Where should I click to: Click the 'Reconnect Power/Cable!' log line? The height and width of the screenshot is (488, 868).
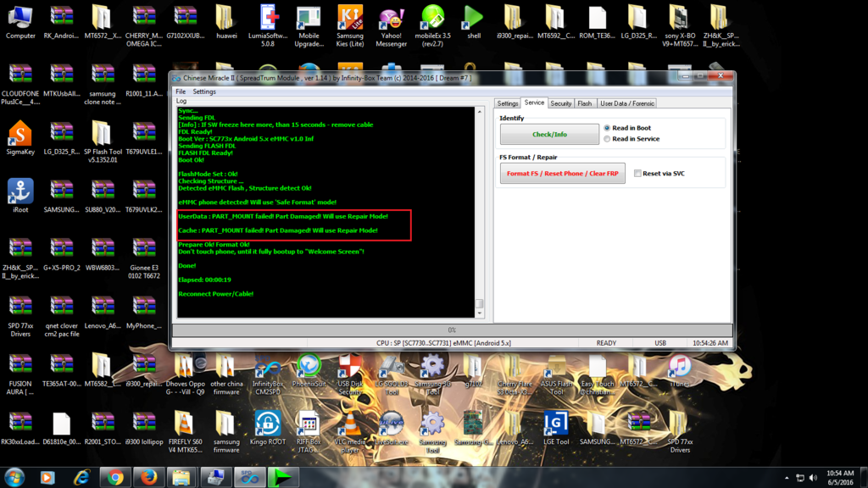tap(216, 294)
